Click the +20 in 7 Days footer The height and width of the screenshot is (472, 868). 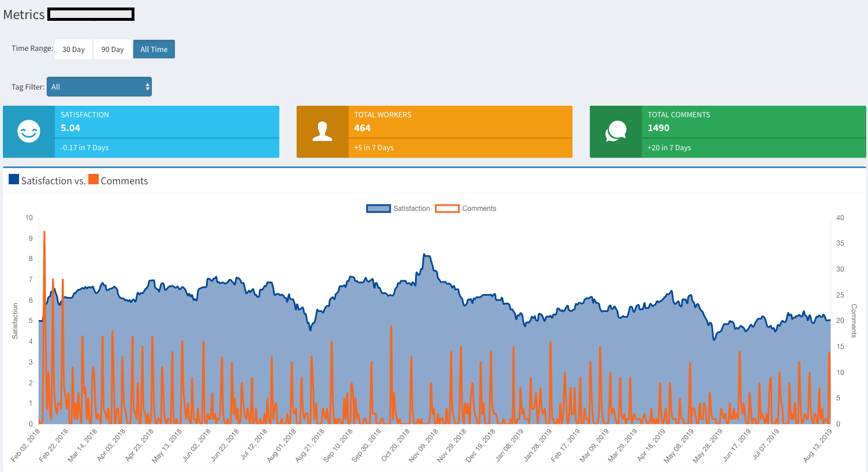(669, 148)
